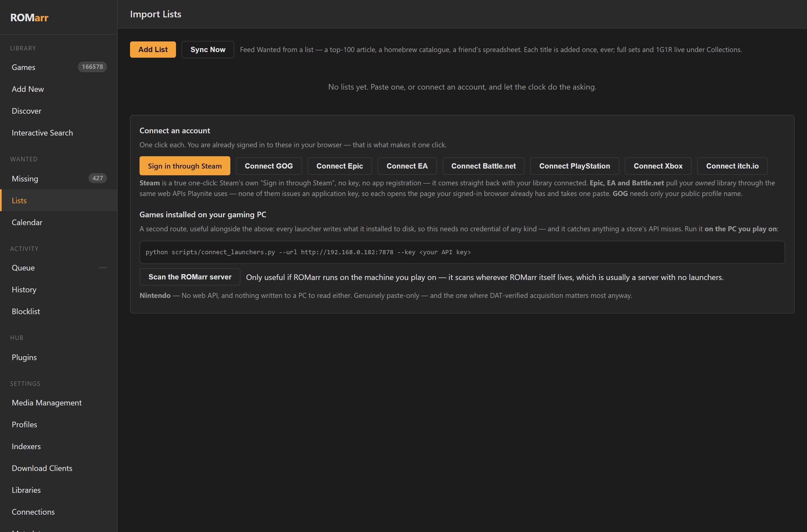
Task: Click the SETTINGS section label
Action: (25, 383)
